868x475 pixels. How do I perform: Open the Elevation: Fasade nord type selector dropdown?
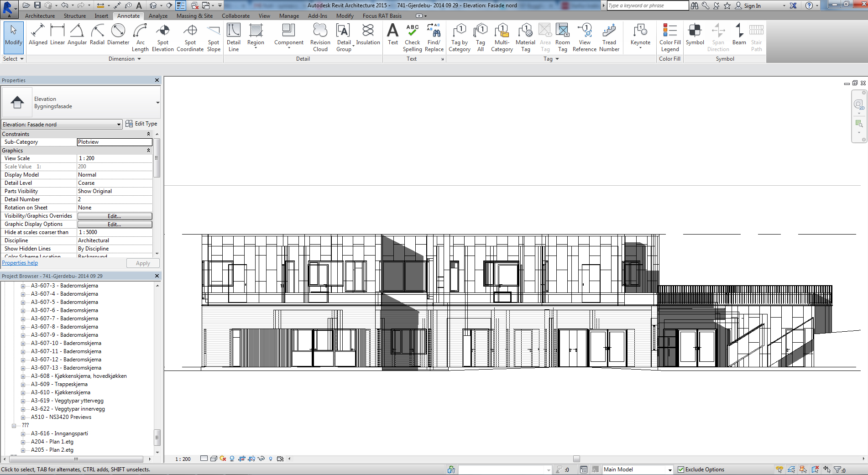[x=119, y=124]
